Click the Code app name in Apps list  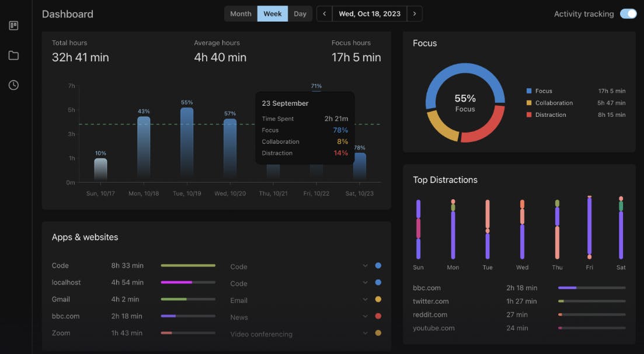tap(60, 266)
